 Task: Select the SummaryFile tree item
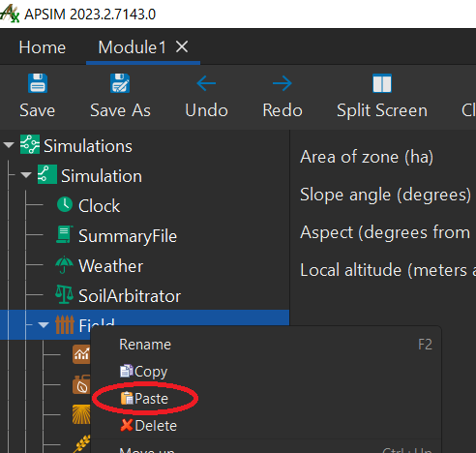[x=116, y=236]
